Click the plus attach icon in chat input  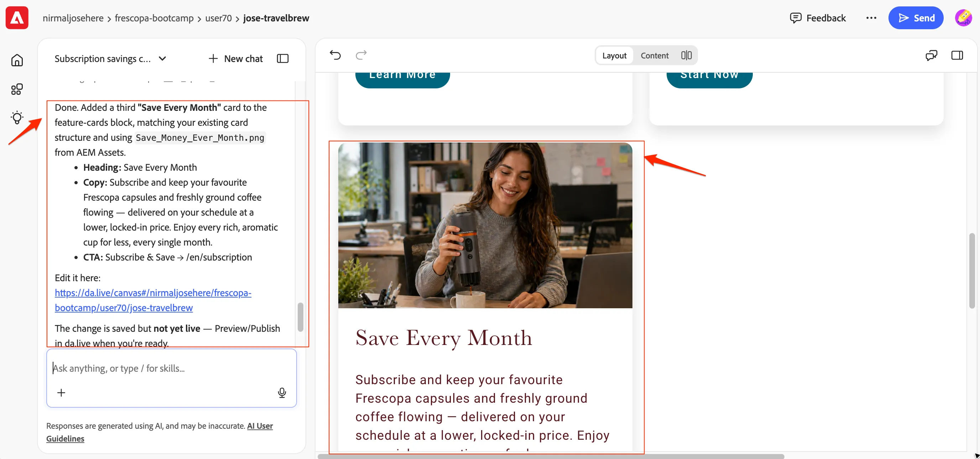pos(61,392)
